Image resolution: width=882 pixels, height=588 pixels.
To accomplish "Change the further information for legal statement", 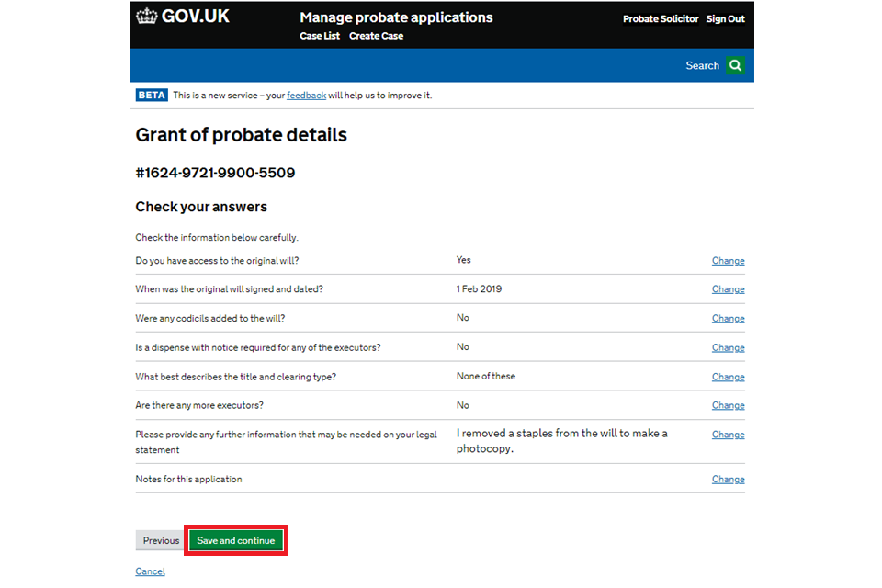I will (x=728, y=435).
